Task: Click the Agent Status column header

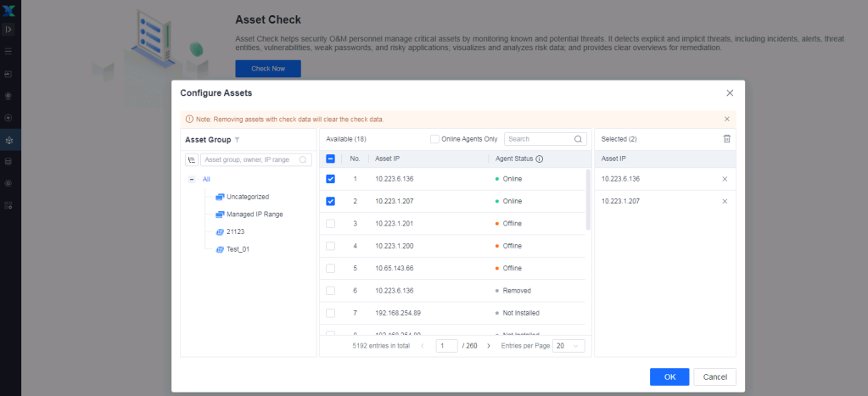Action: 514,159
